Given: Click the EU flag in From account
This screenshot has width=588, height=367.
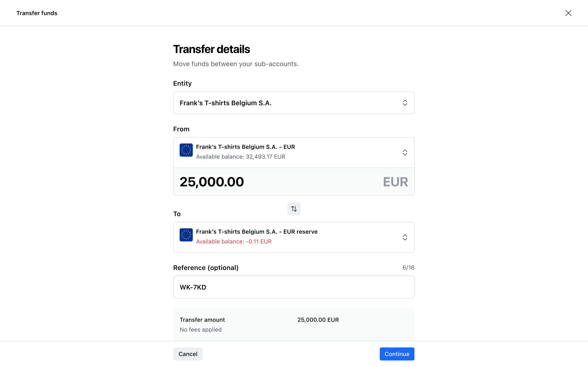Looking at the screenshot, I should (186, 150).
